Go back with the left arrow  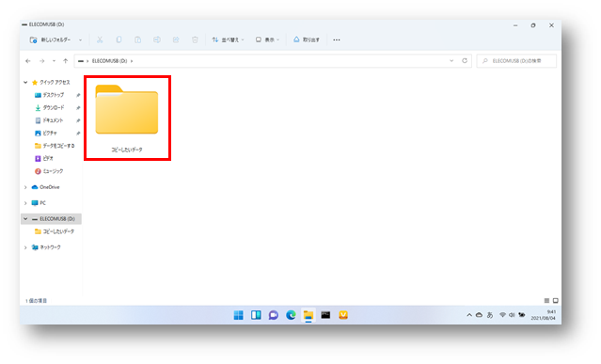tap(28, 61)
